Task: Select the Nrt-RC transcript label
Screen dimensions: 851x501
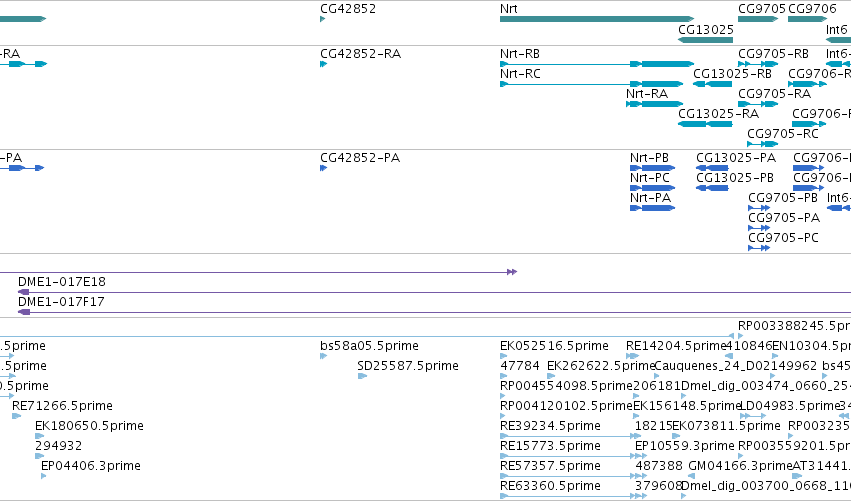Action: [520, 74]
